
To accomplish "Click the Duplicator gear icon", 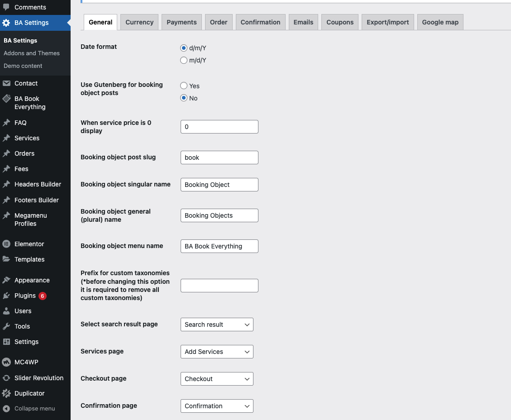I will click(6, 393).
